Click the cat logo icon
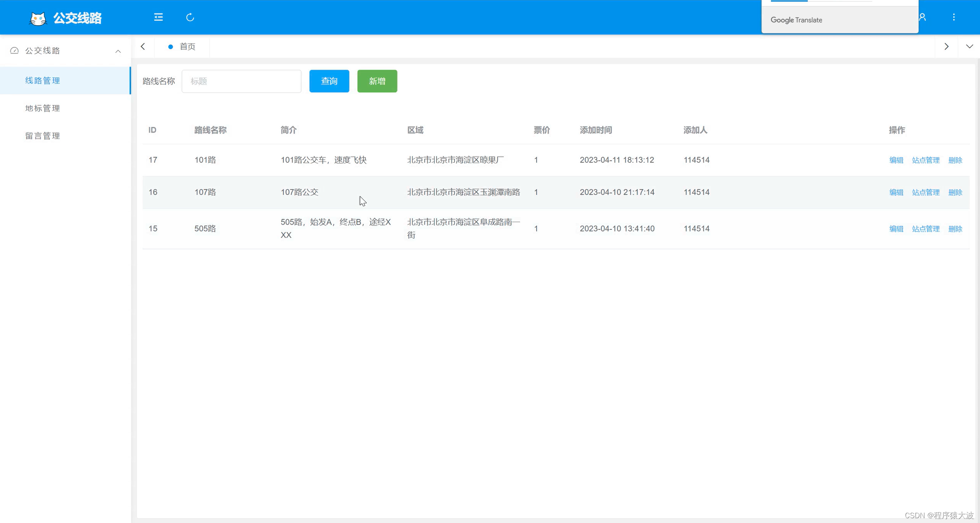 coord(38,18)
